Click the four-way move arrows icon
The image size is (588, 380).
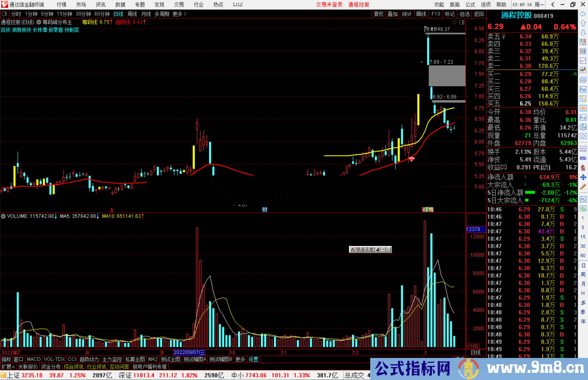[583, 177]
